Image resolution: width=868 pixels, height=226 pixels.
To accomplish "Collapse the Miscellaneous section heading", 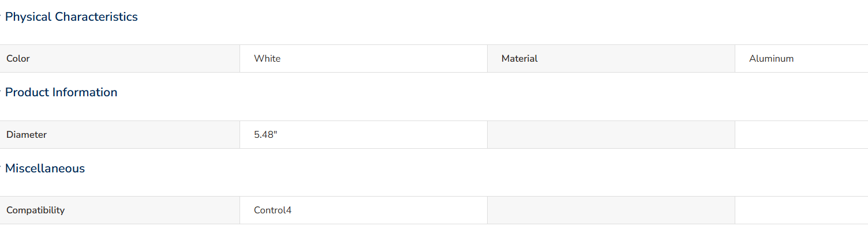I will [x=45, y=169].
